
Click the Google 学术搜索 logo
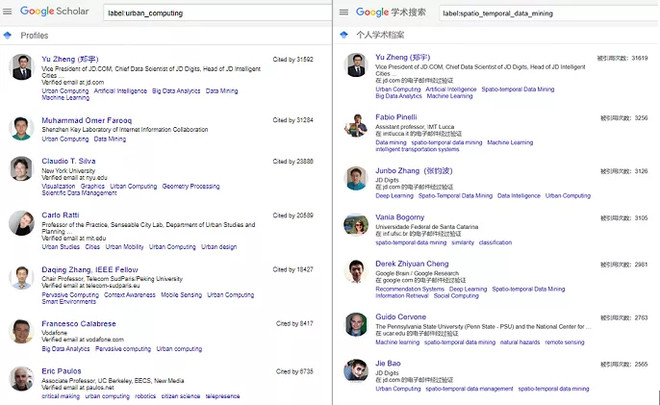[x=391, y=12]
